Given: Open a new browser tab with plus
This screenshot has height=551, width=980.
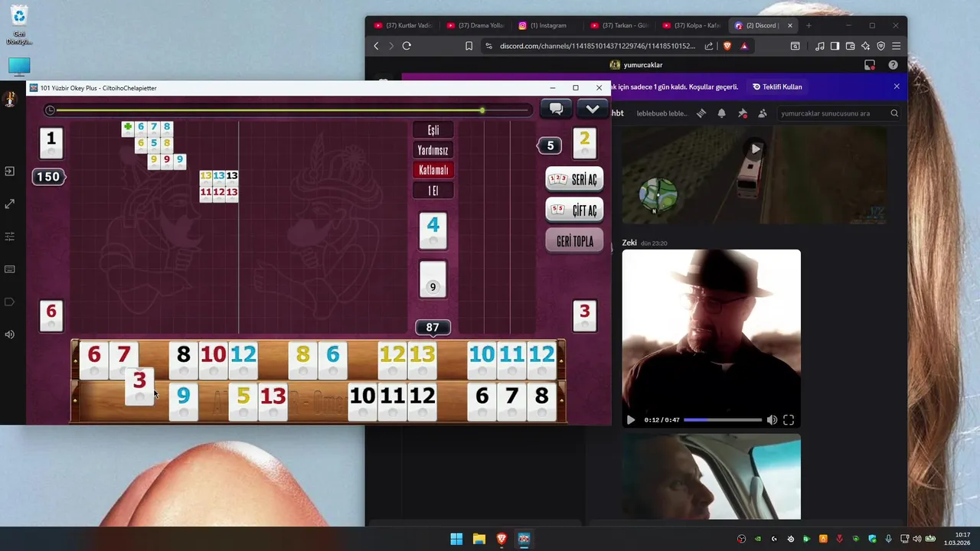Looking at the screenshot, I should point(808,25).
